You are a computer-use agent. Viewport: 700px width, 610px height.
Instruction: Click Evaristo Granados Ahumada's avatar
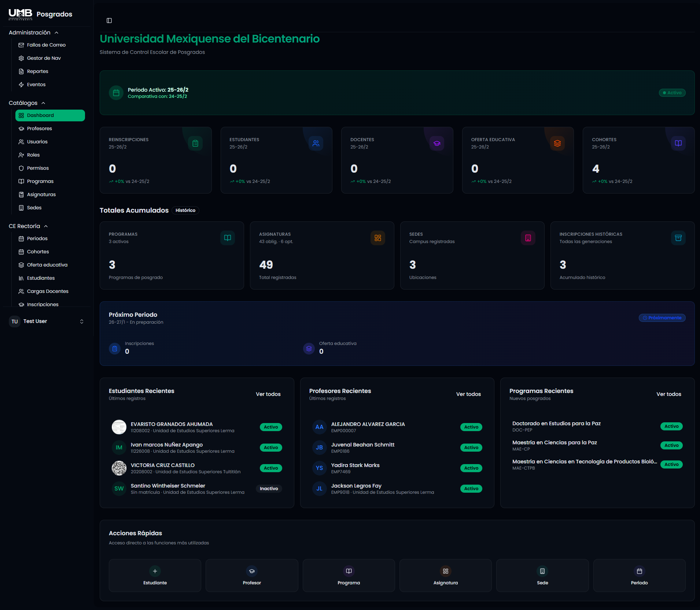pyautogui.click(x=119, y=427)
